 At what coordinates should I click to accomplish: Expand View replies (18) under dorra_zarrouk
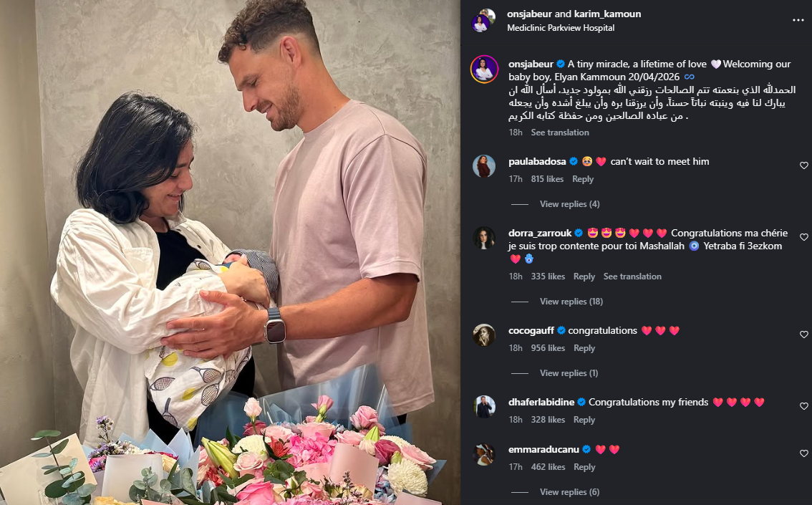point(571,302)
